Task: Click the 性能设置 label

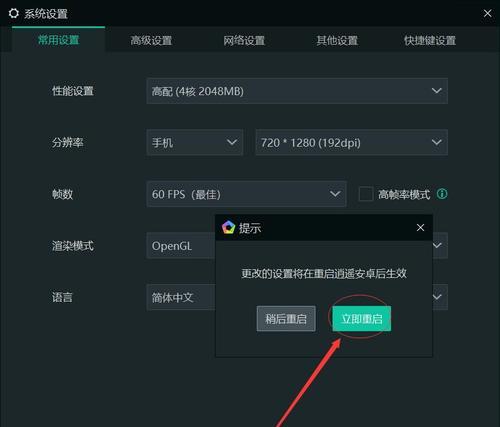Action: 73,91
